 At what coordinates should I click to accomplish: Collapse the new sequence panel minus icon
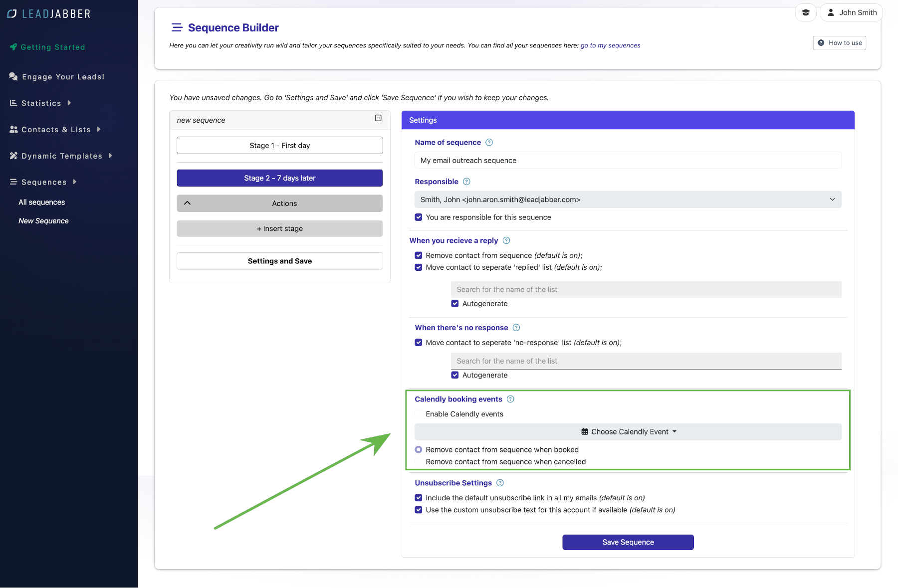(378, 118)
